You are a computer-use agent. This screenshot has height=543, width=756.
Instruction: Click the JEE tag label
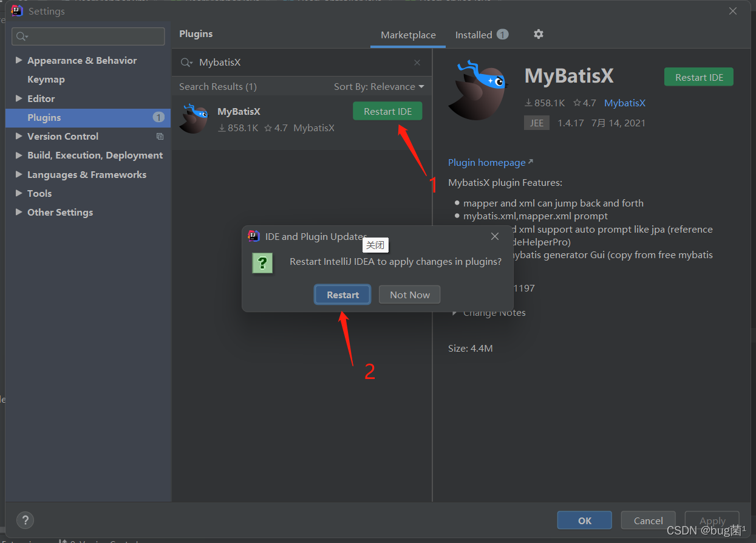[x=537, y=123]
